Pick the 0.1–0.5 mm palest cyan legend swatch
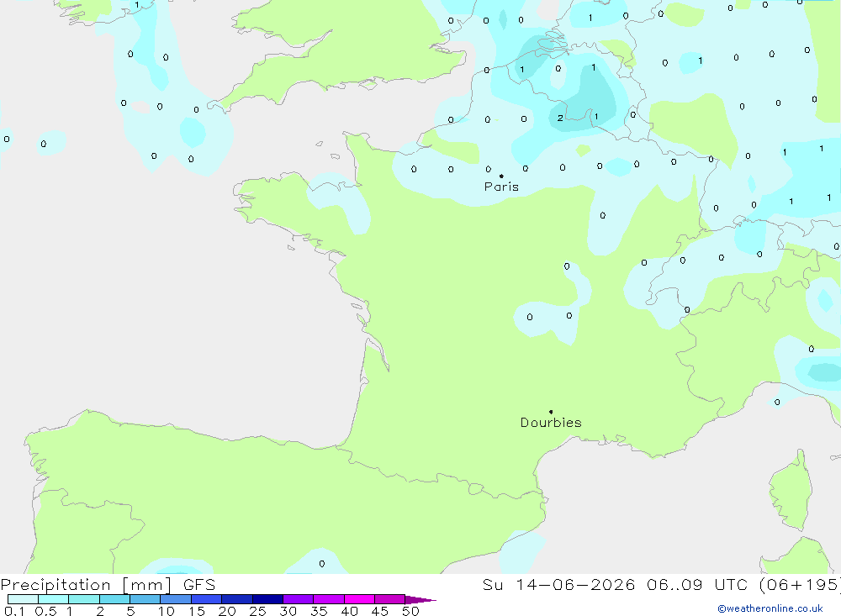Screen dimensions: 841x616 coord(23,599)
